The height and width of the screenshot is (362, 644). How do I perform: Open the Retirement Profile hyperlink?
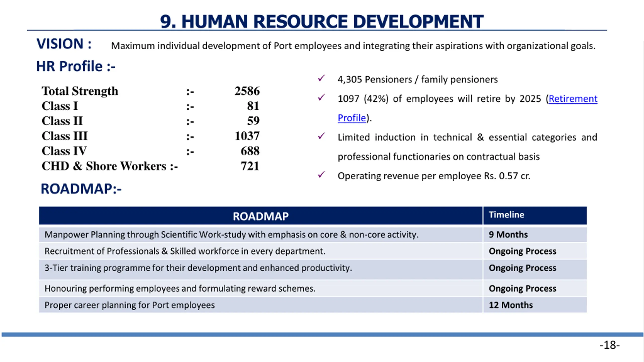(573, 99)
